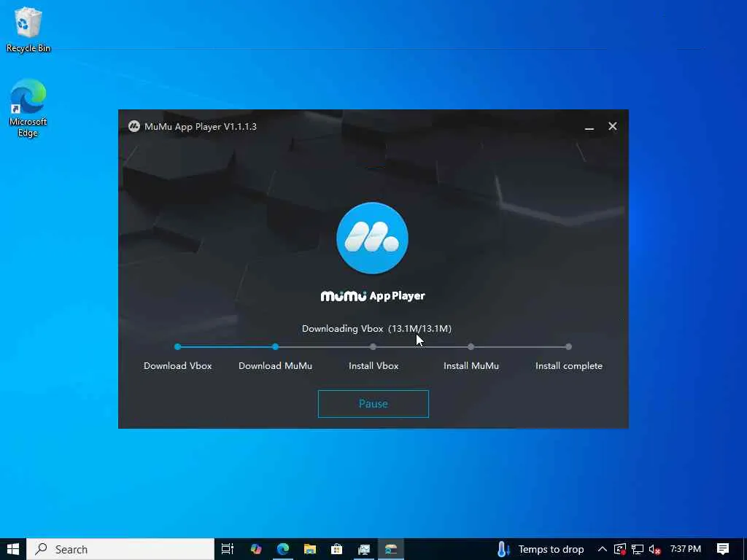Open the Windows Start menu
Image resolution: width=747 pixels, height=560 pixels.
click(x=13, y=549)
